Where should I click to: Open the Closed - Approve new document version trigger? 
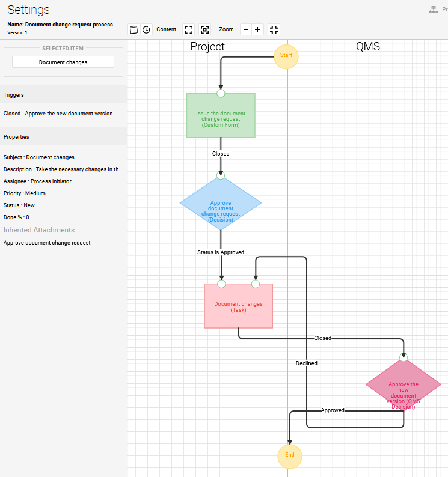(x=58, y=114)
